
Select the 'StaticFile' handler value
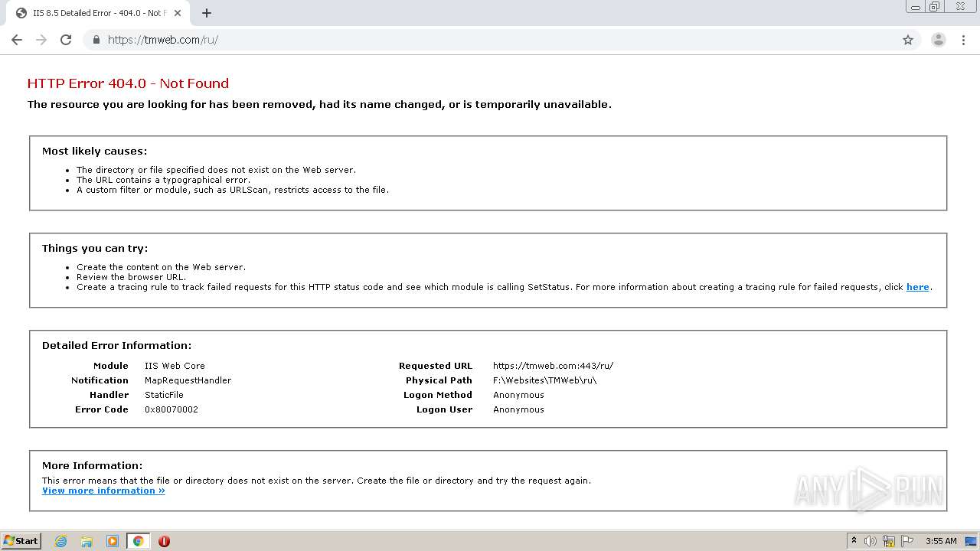tap(164, 395)
